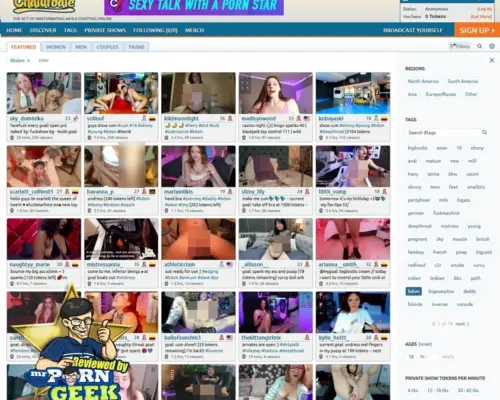Open the madisynwood room username

coord(259,118)
